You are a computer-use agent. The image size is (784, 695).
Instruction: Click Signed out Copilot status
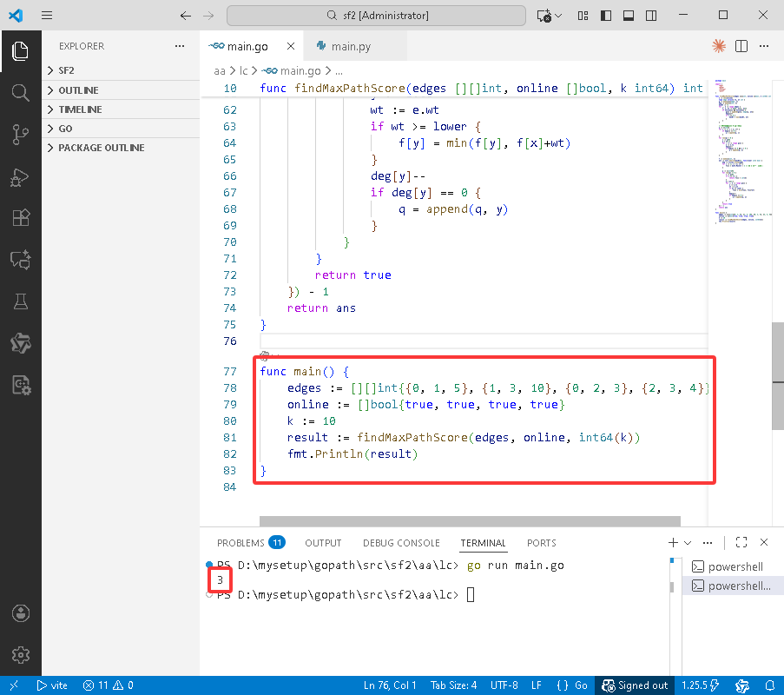(635, 685)
